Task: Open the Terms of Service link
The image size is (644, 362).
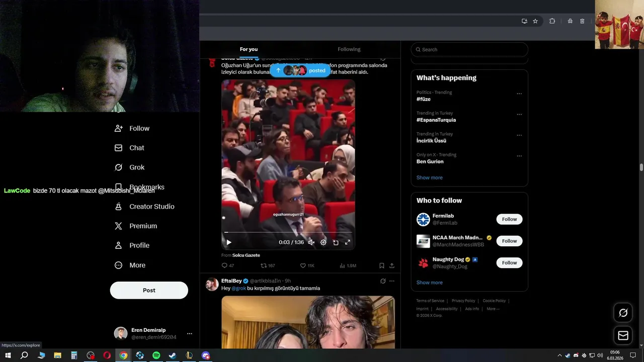Action: [430, 301]
